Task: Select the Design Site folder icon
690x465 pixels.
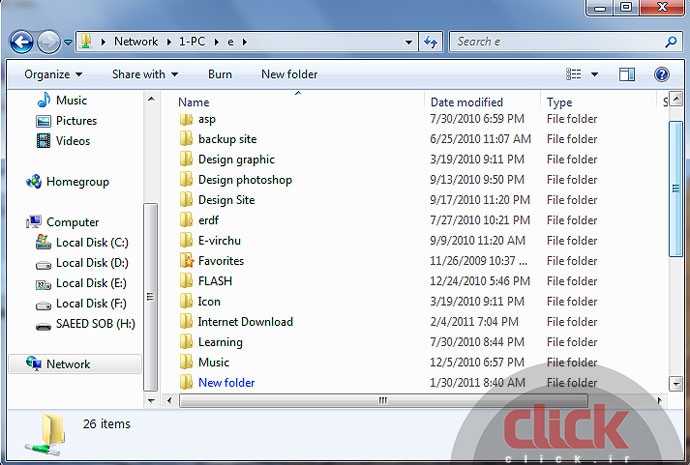Action: click(x=186, y=200)
